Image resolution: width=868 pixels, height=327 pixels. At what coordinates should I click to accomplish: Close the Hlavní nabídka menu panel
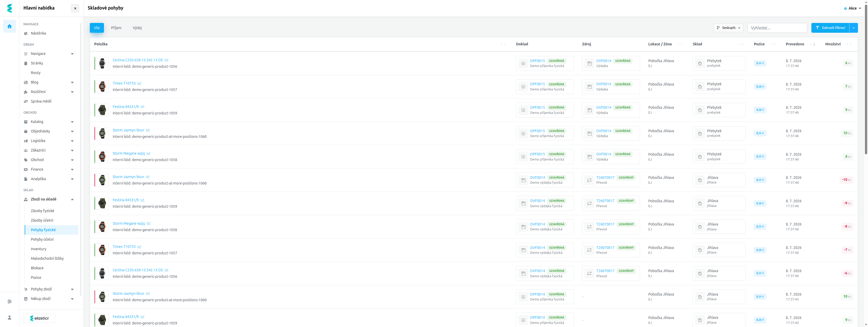(75, 9)
